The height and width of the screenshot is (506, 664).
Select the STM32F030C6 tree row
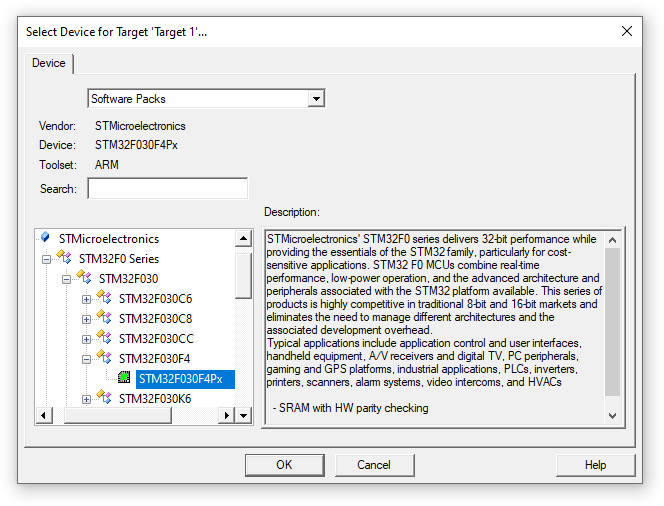(155, 299)
